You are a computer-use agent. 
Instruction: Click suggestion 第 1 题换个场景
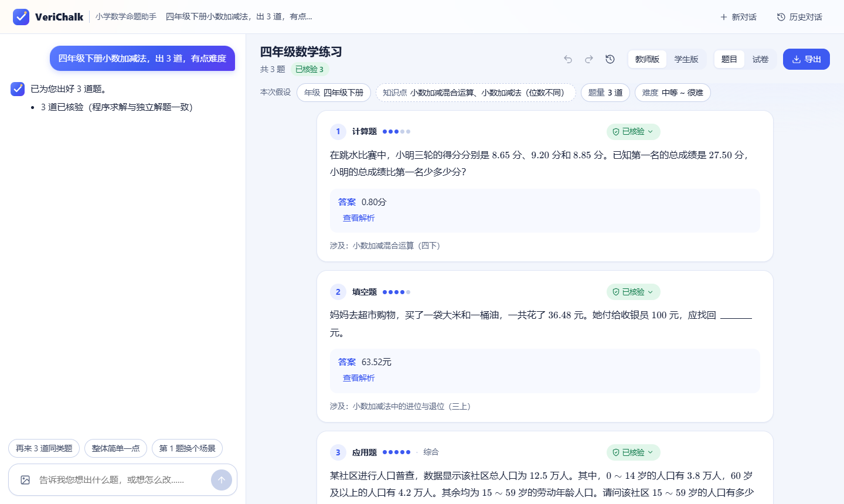pos(187,448)
